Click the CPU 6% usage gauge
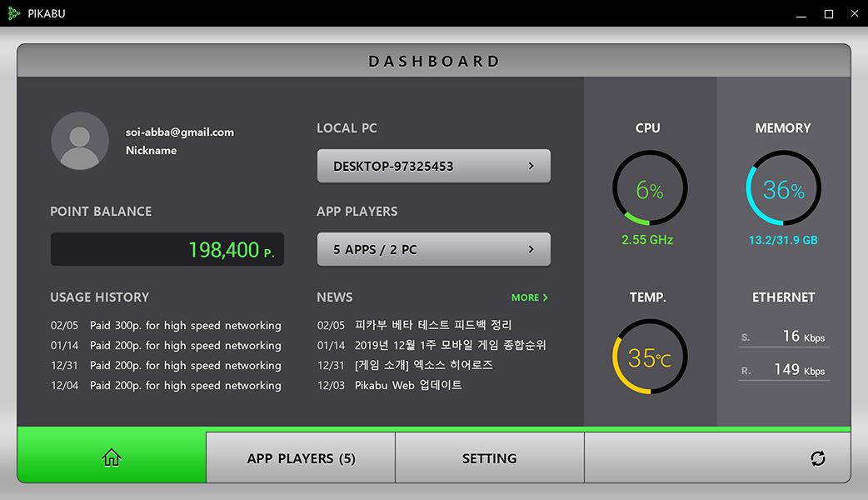Screen dimensions: 868x500 650,187
